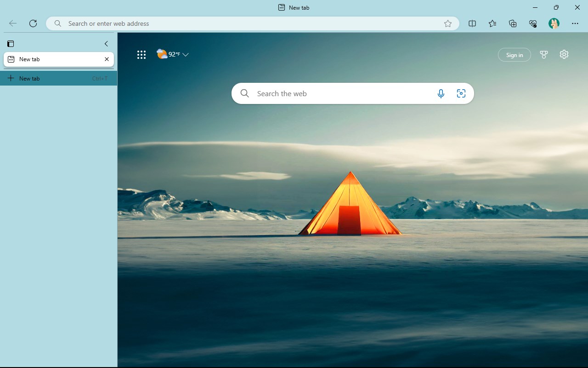Open page settings gear icon

[564, 54]
